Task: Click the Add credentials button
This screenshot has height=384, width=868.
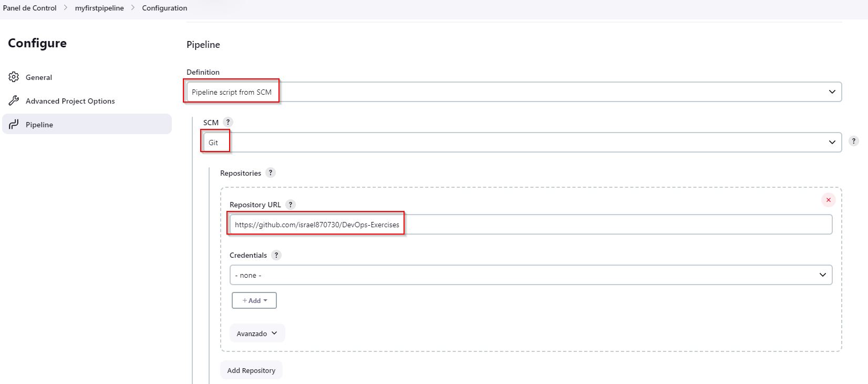Action: click(x=254, y=300)
